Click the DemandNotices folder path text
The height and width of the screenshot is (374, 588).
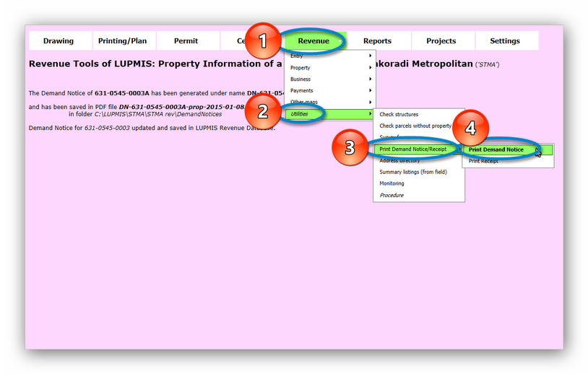[158, 114]
